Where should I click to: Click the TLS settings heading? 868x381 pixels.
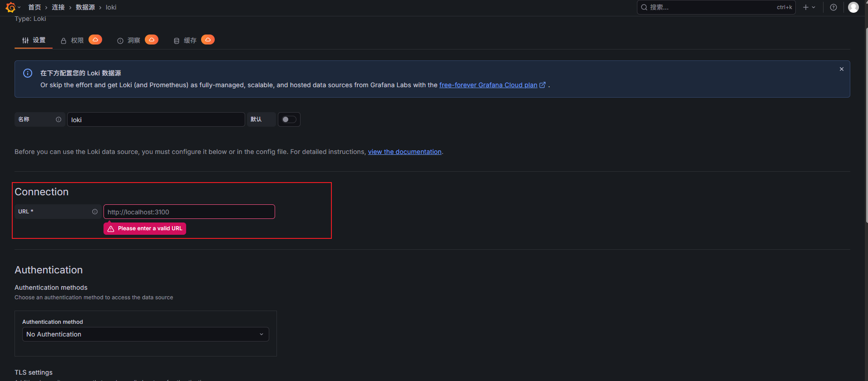coord(34,372)
